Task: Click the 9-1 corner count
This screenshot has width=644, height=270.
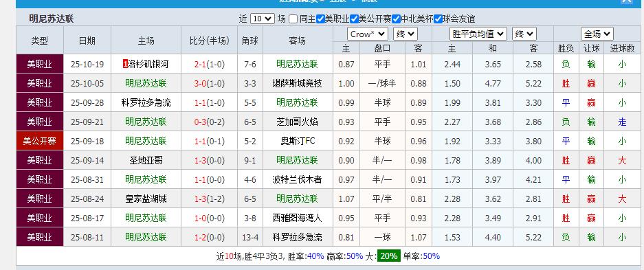Action: (250, 161)
